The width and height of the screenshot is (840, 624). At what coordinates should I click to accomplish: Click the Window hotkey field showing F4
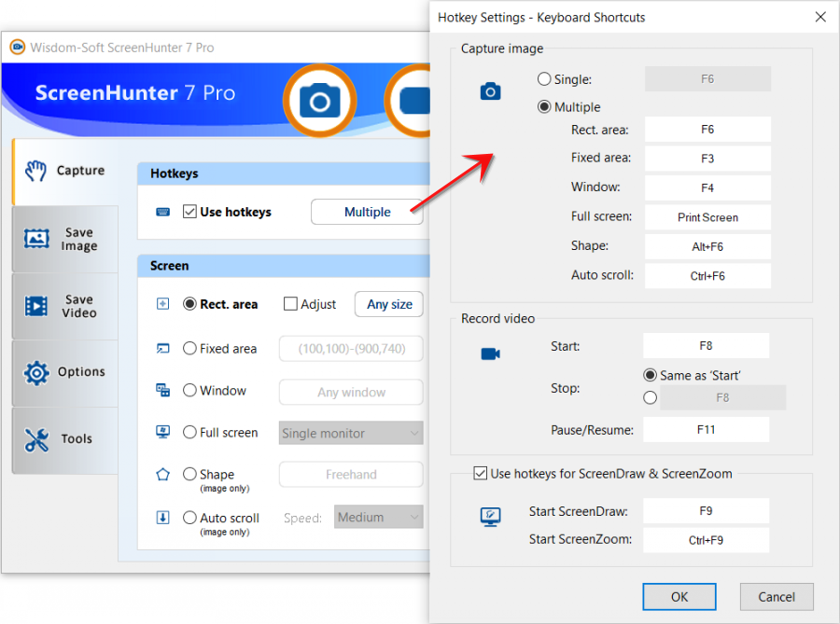707,187
